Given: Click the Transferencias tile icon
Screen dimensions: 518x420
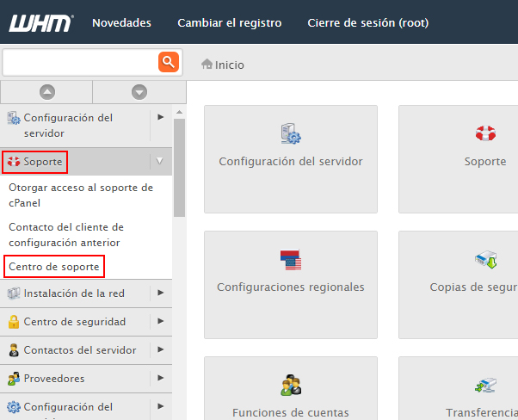Looking at the screenshot, I should 485,386.
